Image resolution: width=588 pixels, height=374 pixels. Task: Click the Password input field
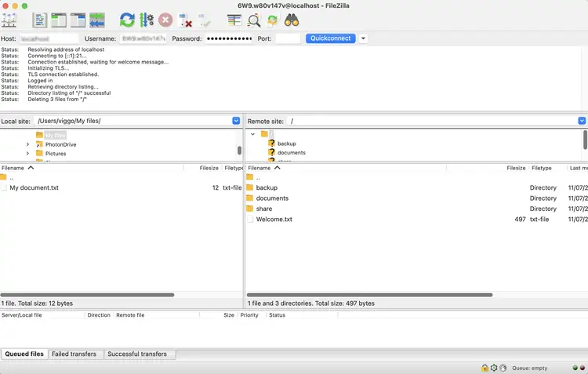click(x=229, y=38)
